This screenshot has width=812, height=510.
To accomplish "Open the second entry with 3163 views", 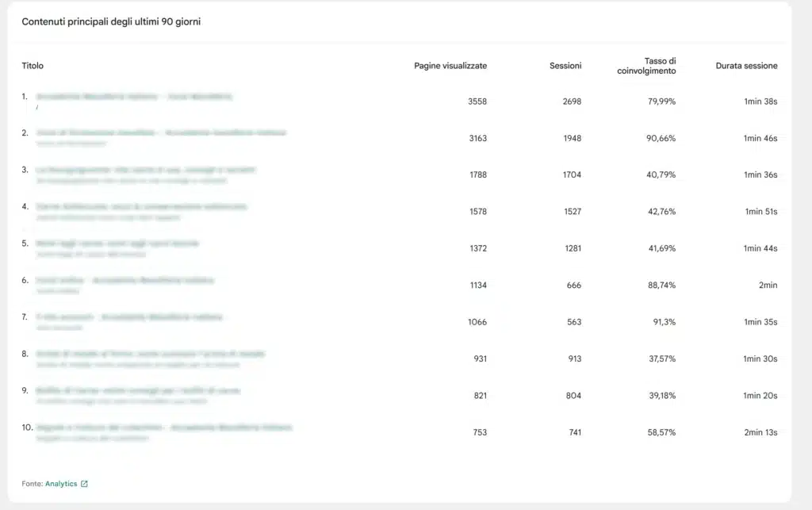I will click(x=159, y=132).
